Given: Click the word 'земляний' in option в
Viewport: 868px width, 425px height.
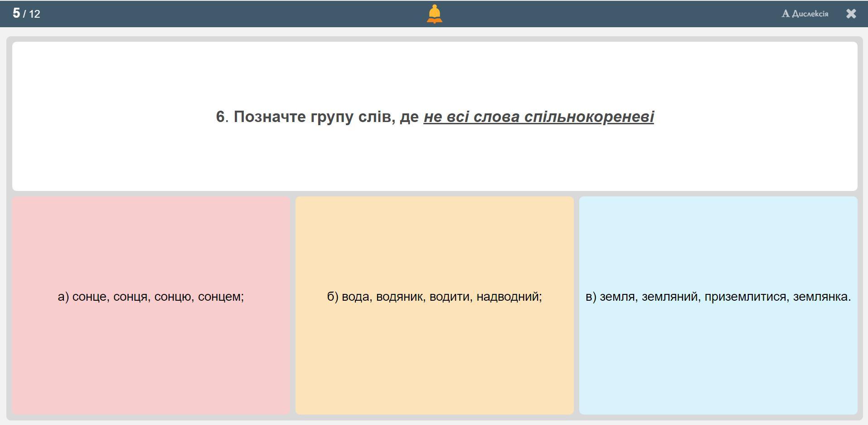Looking at the screenshot, I should pos(670,297).
